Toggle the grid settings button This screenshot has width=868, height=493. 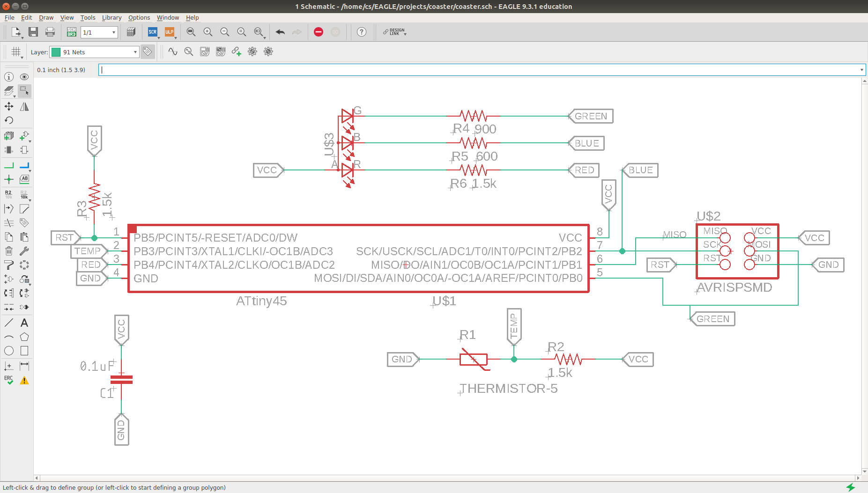[16, 52]
